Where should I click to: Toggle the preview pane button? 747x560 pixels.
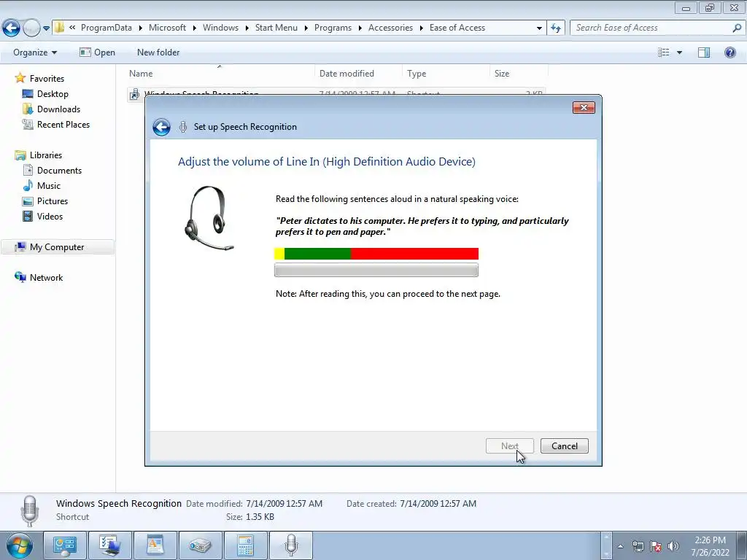[704, 52]
